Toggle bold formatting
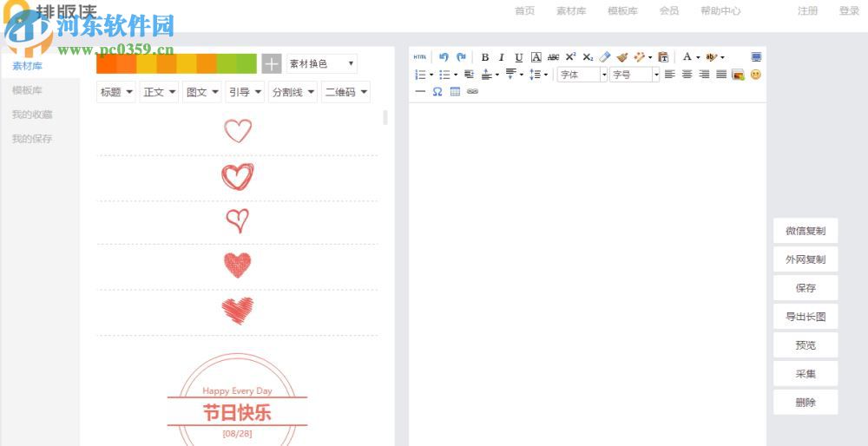The height and width of the screenshot is (446, 868). (x=485, y=57)
